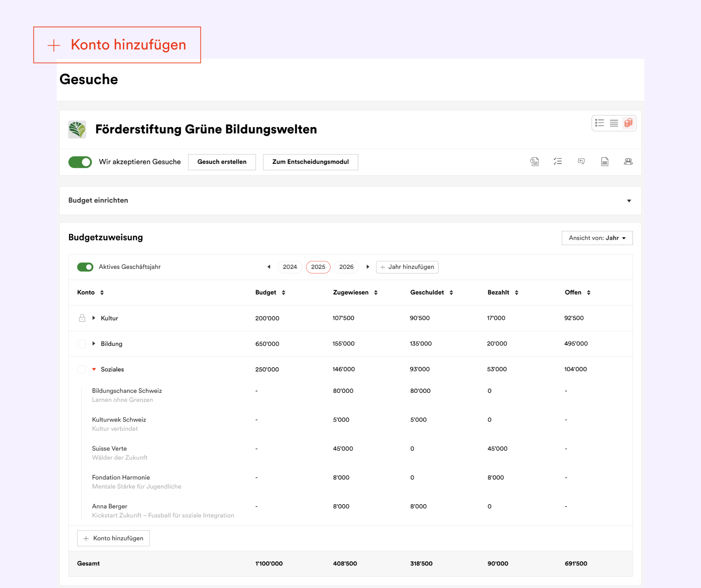Collapse the Soziales account row

(x=94, y=369)
